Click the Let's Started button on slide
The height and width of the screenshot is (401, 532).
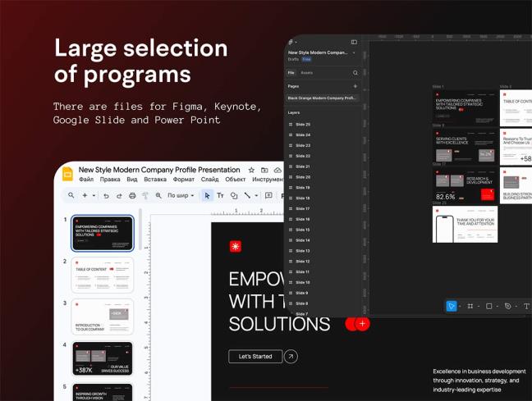coord(255,357)
